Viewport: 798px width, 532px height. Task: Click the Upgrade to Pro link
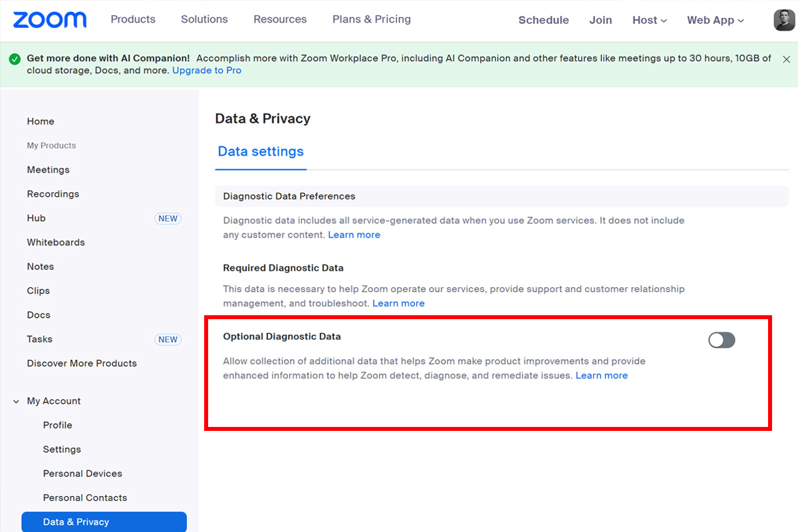coord(207,70)
